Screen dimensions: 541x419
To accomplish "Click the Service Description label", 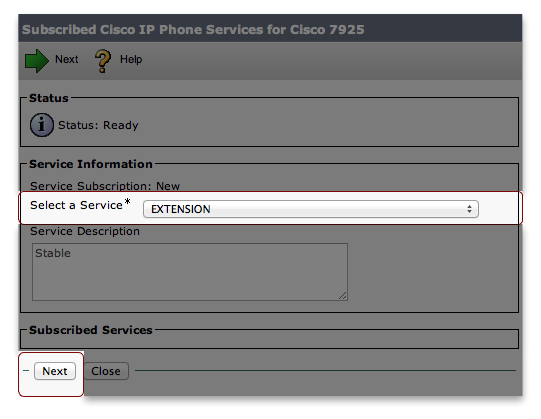I will [x=85, y=231].
